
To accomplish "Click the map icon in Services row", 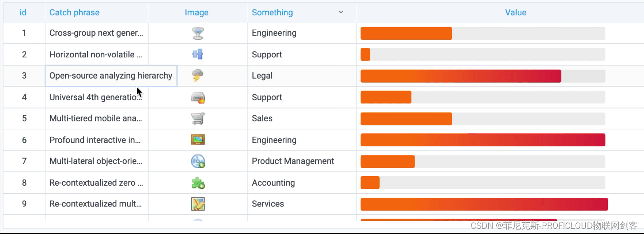I will pyautogui.click(x=198, y=204).
